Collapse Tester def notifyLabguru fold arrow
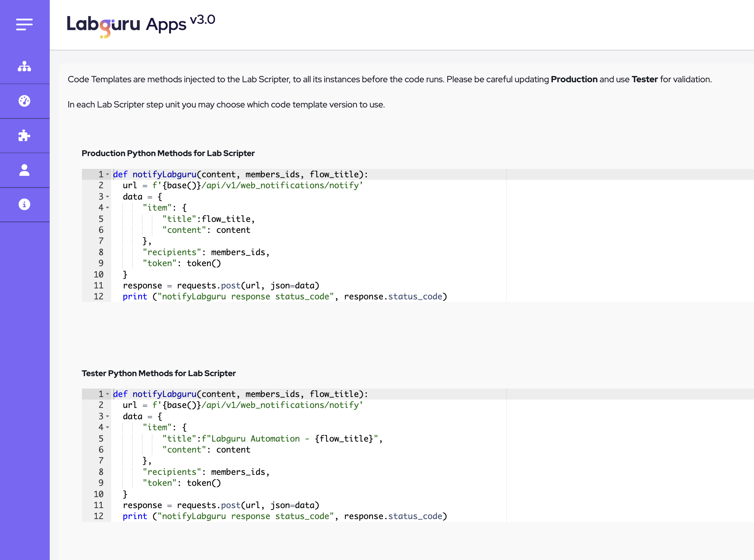 tap(108, 394)
